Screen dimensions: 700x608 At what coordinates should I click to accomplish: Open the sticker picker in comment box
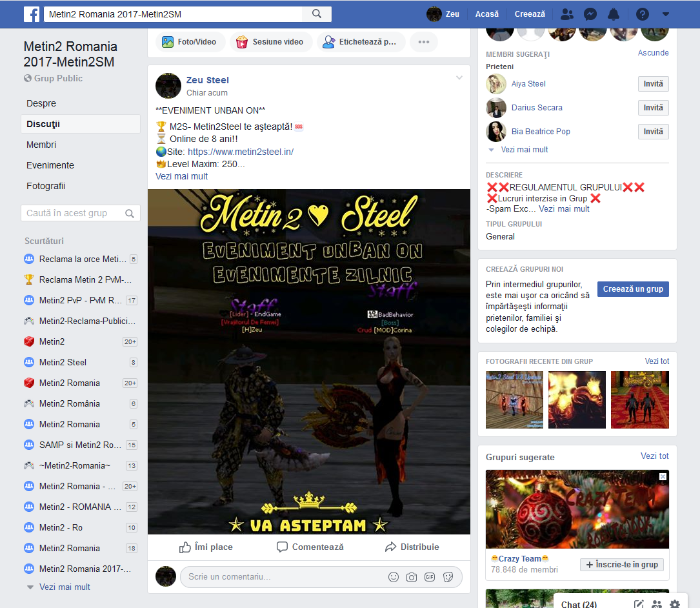pos(448,577)
